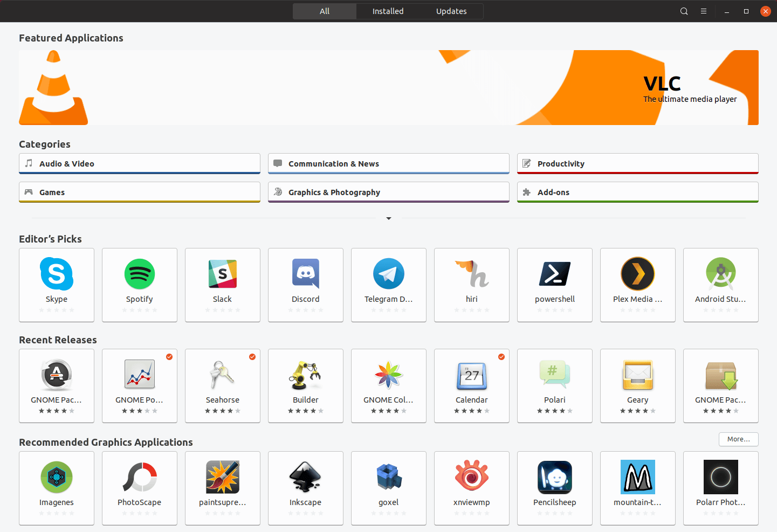
Task: Click the installed checkmark badge on Calendar
Action: coord(501,356)
